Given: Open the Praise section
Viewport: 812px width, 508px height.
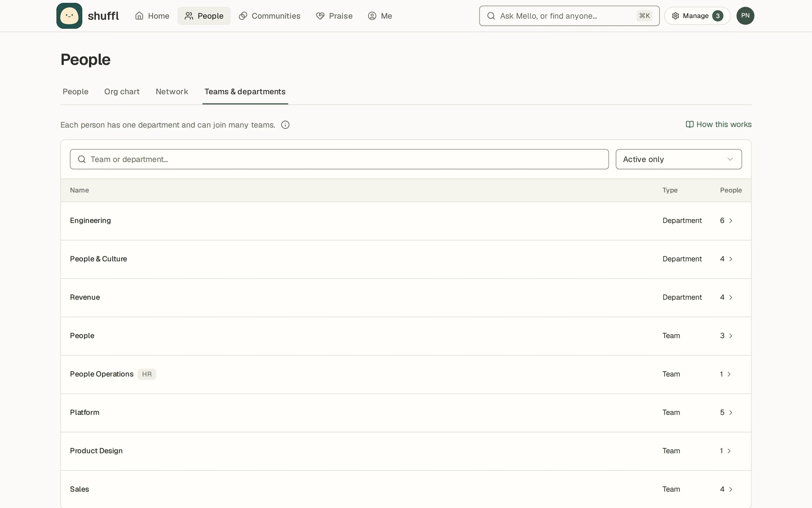Looking at the screenshot, I should pyautogui.click(x=334, y=16).
